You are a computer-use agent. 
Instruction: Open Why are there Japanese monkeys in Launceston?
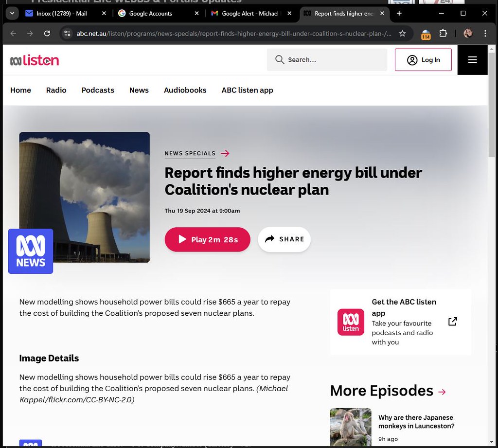pos(416,422)
